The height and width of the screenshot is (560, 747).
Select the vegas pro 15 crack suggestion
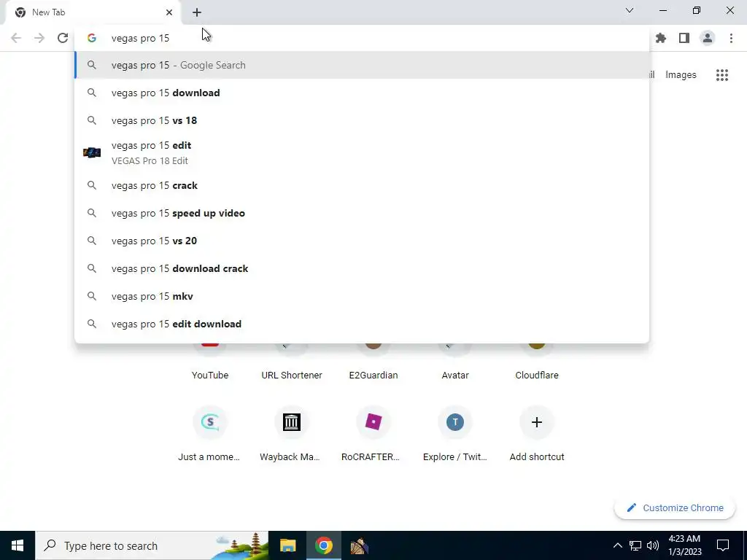click(x=362, y=186)
